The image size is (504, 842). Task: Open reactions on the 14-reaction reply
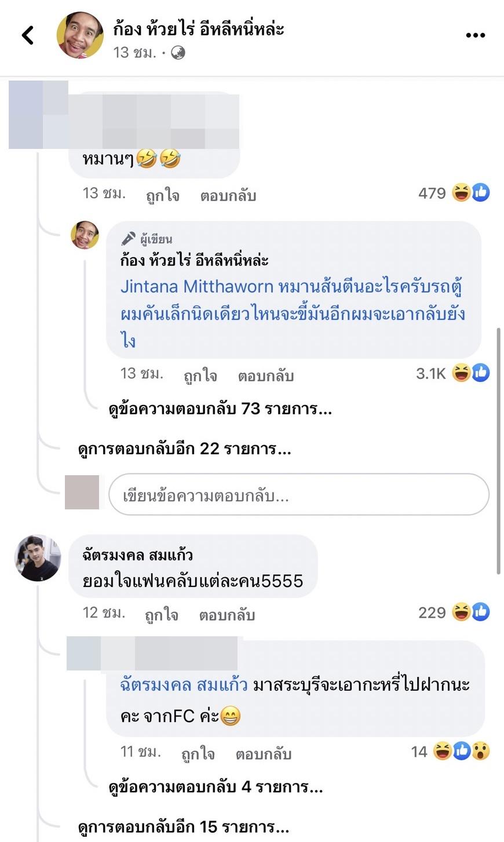(450, 752)
